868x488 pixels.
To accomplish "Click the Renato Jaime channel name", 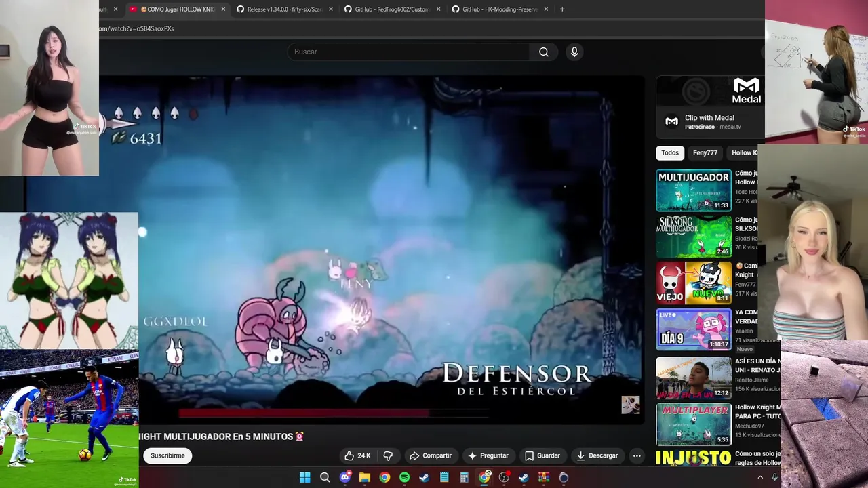I will 752,380.
